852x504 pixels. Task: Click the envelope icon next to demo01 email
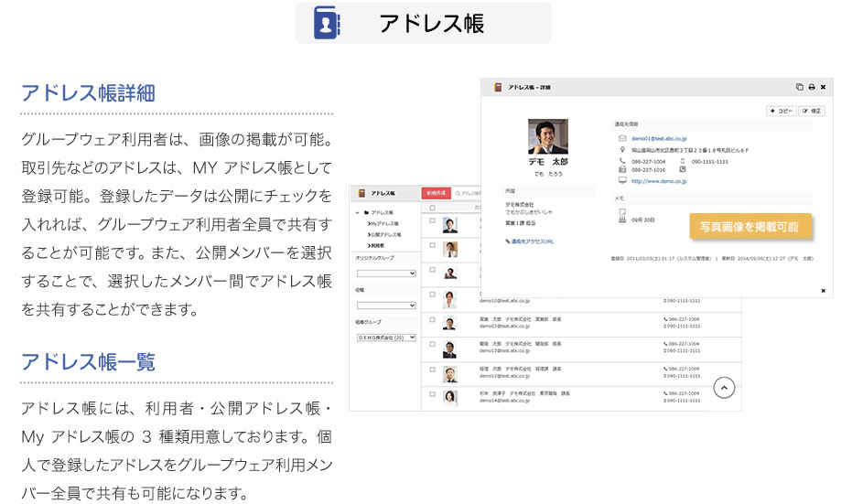point(623,138)
